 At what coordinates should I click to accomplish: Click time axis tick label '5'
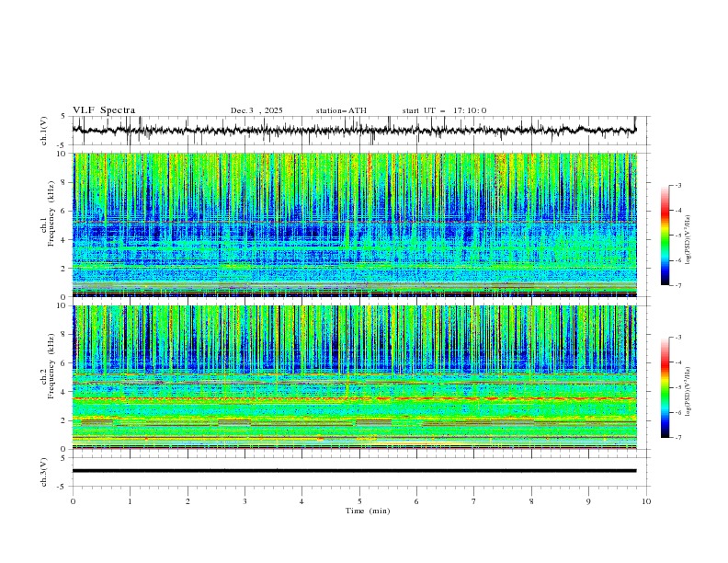pos(359,501)
